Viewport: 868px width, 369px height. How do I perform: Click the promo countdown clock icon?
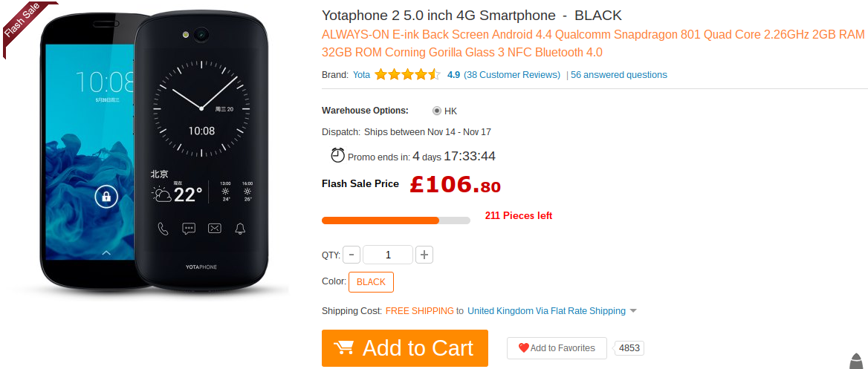(x=337, y=155)
